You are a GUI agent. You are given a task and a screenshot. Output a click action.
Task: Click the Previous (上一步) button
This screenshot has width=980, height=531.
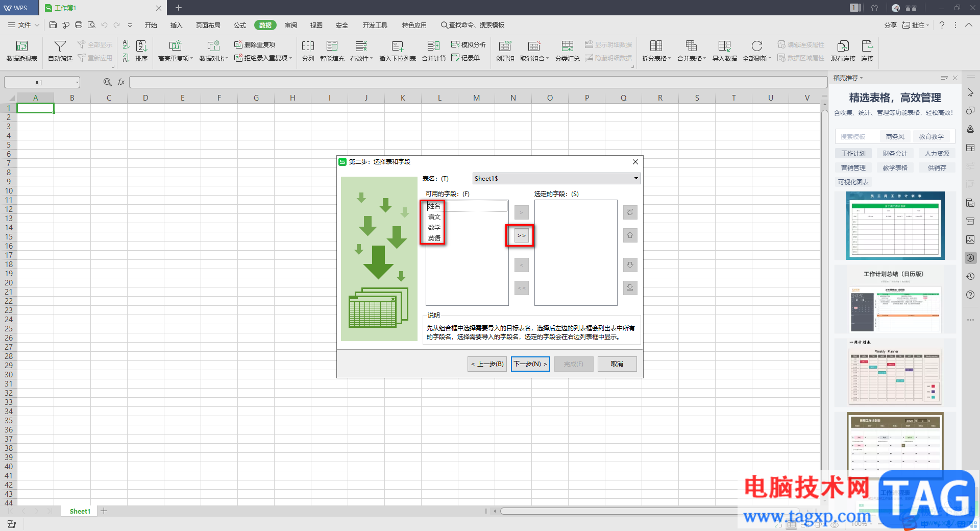click(487, 364)
